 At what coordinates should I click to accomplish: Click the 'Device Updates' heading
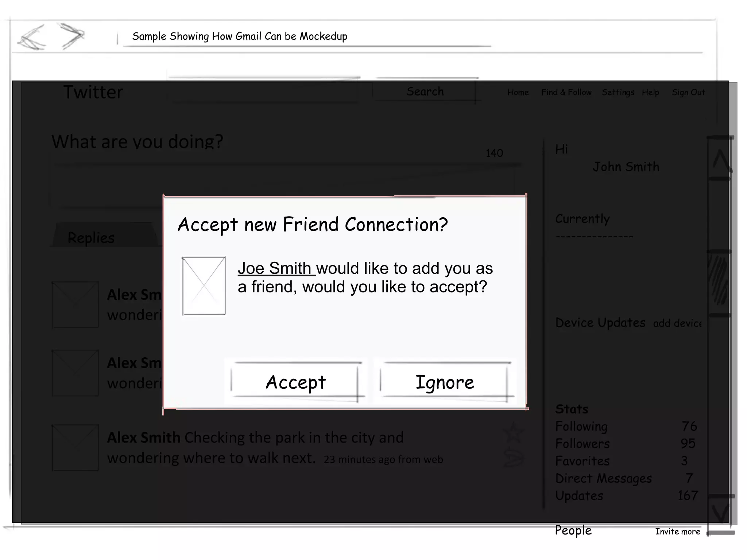tap(600, 323)
